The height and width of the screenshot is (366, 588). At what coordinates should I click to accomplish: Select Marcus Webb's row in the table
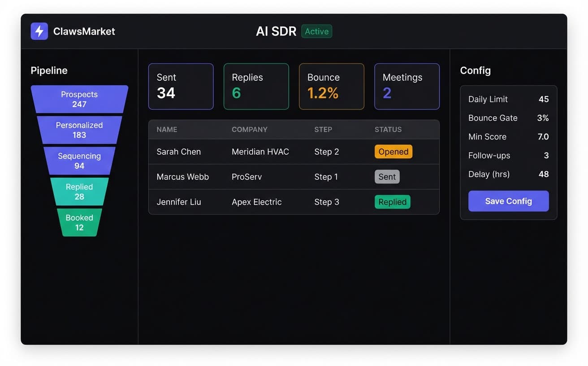coord(294,177)
